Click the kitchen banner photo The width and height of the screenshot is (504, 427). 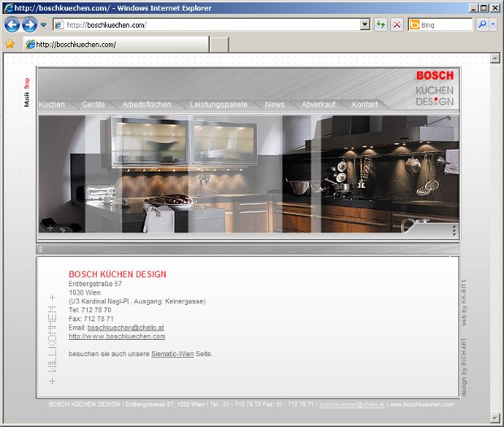tap(249, 173)
